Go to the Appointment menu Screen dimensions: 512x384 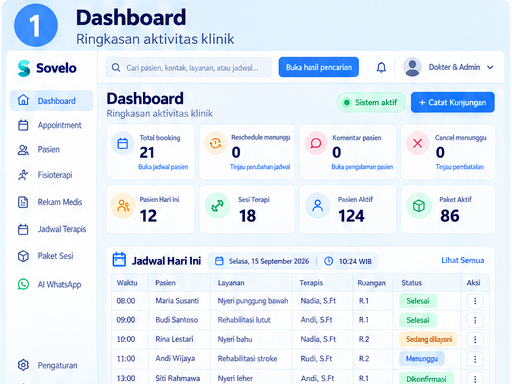click(x=51, y=125)
